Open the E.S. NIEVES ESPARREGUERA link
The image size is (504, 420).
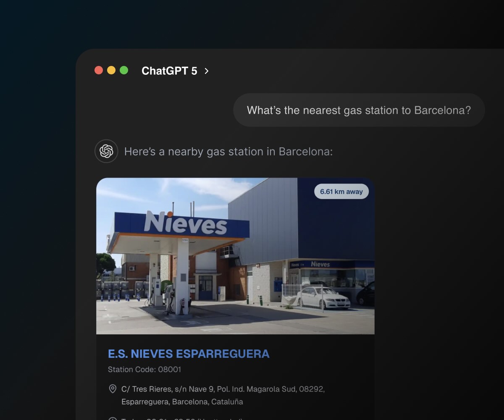(189, 354)
